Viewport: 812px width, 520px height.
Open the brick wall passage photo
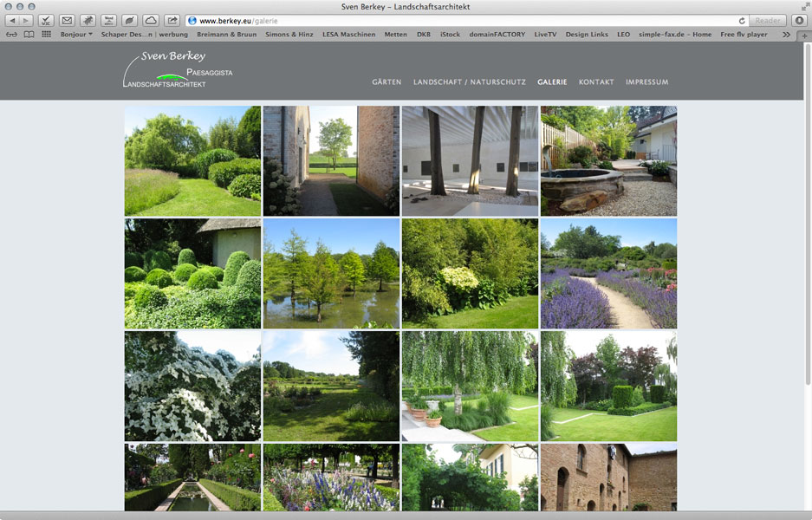click(331, 161)
